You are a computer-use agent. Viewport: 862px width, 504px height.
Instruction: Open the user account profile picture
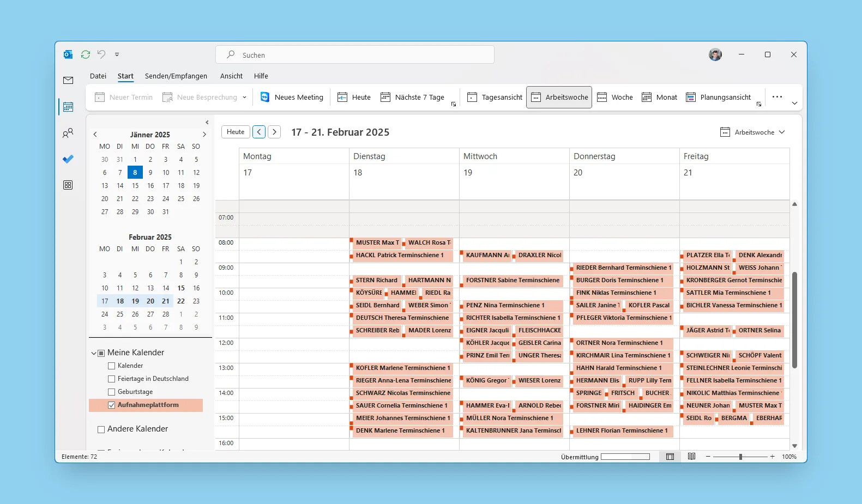click(715, 54)
